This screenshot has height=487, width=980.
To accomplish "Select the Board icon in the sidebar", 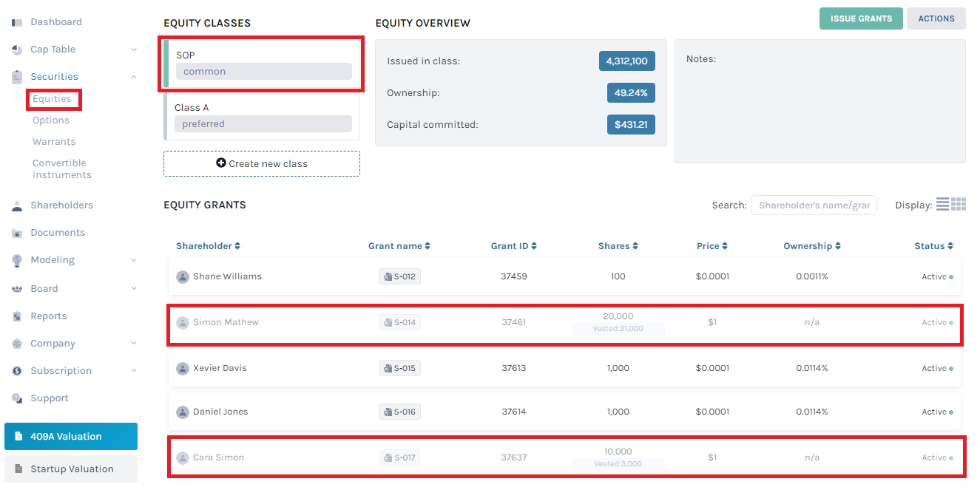I will 16,288.
